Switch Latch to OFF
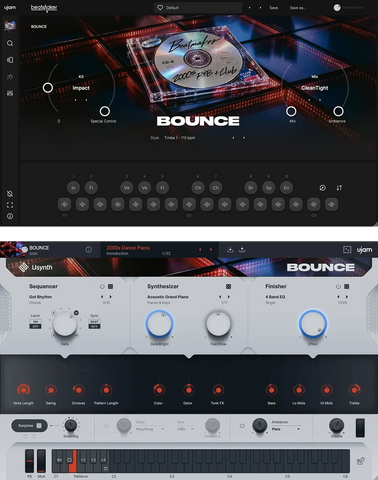Screen dimensions: 378x480 click(x=35, y=326)
